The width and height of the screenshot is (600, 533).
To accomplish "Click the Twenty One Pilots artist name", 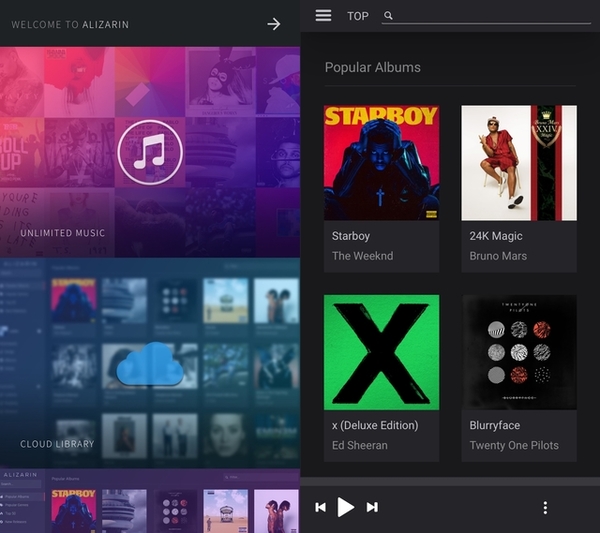I will pyautogui.click(x=514, y=445).
